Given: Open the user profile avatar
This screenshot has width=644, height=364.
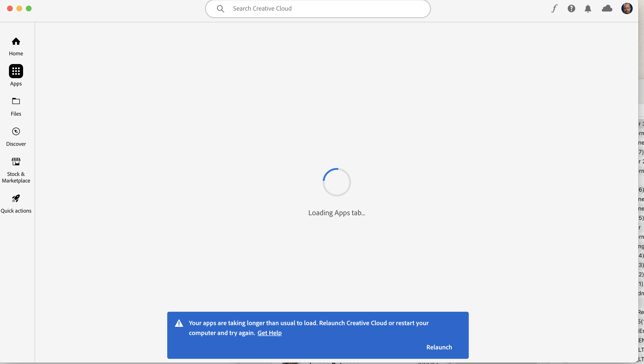Looking at the screenshot, I should click(x=627, y=8).
